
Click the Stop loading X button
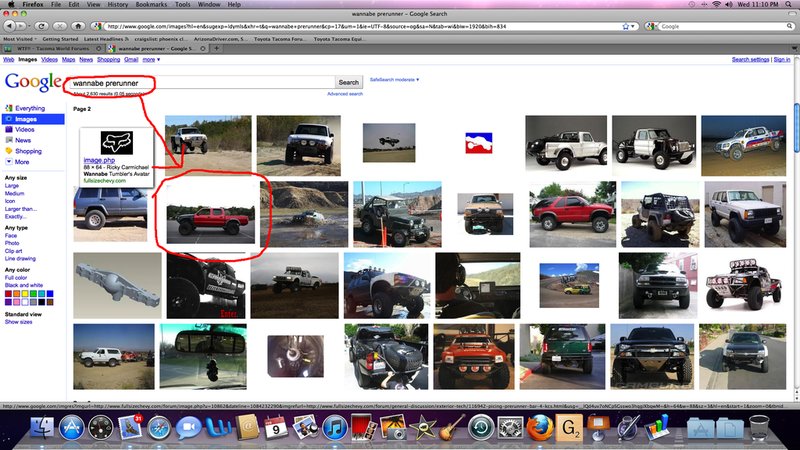(x=60, y=26)
